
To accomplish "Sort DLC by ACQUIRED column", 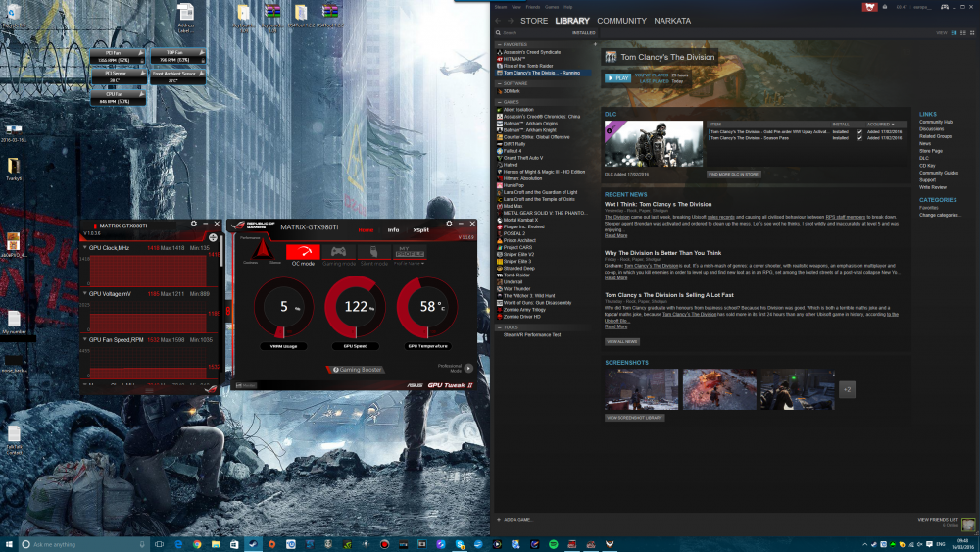I will click(x=880, y=125).
